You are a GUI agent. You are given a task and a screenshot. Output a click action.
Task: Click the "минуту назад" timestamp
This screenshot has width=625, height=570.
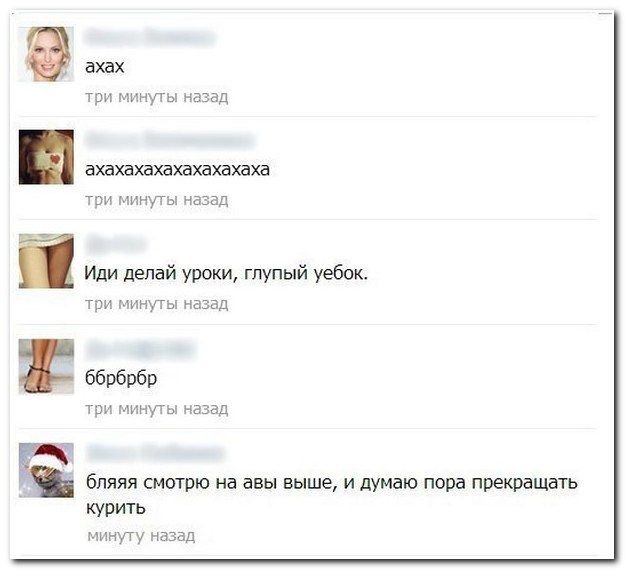click(141, 535)
